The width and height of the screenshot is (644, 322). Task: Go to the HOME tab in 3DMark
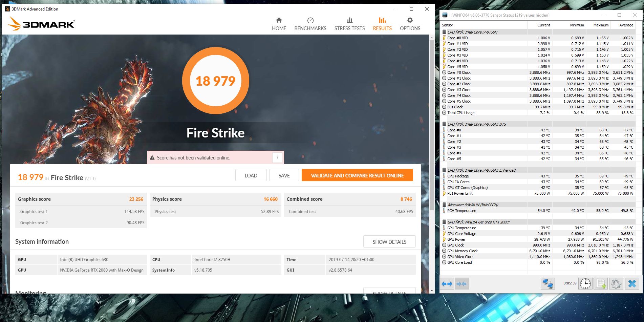click(279, 24)
